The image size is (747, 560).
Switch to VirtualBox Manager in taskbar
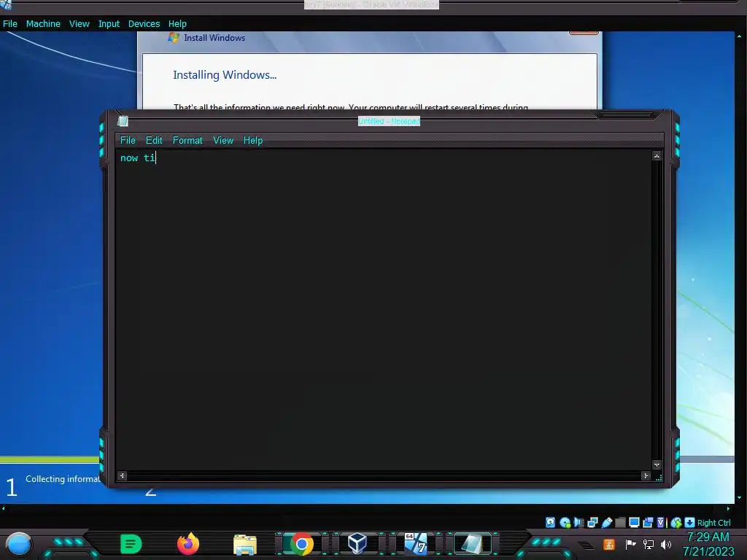[357, 544]
